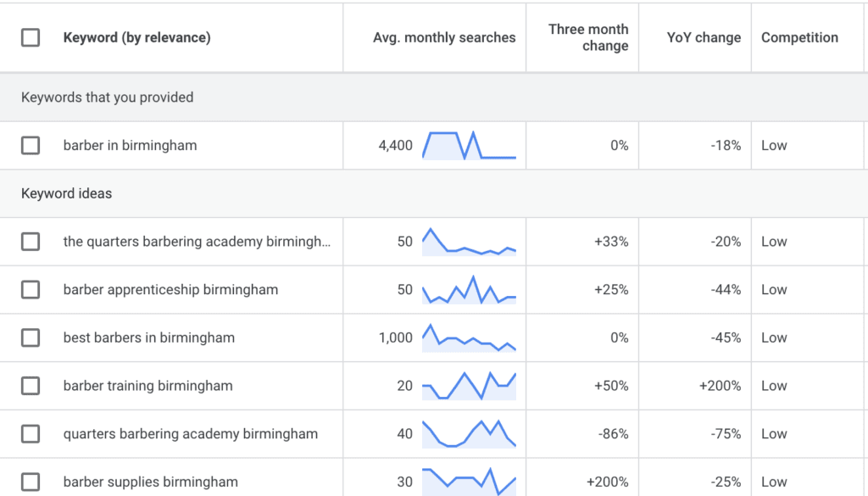Check the "barber in birmingham" keyword checkbox
This screenshot has height=496, width=868.
click(31, 145)
